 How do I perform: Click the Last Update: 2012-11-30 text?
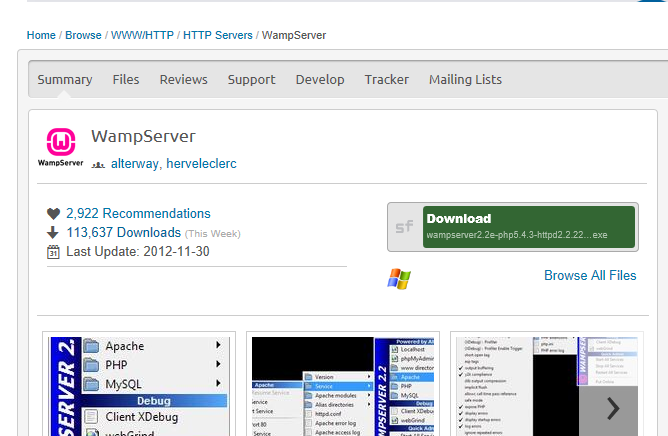[138, 251]
